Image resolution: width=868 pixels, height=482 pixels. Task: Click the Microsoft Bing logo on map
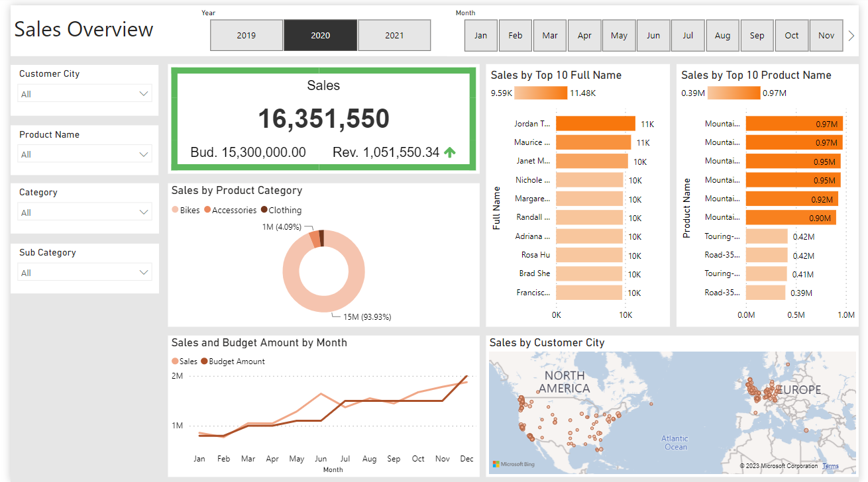tap(513, 464)
